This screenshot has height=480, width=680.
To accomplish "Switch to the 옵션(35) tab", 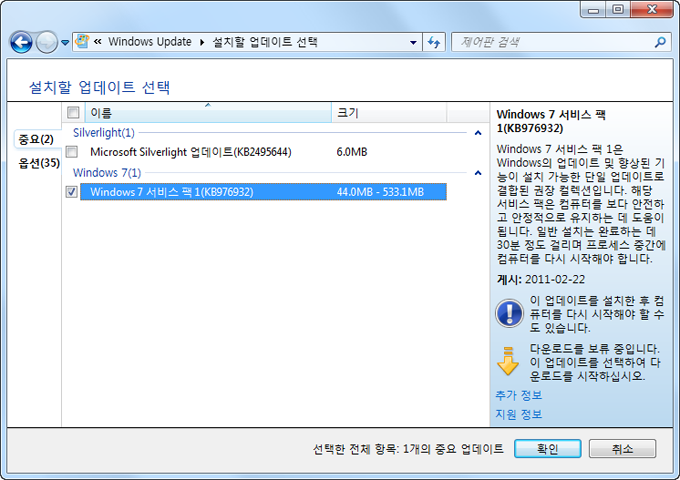I will click(39, 163).
